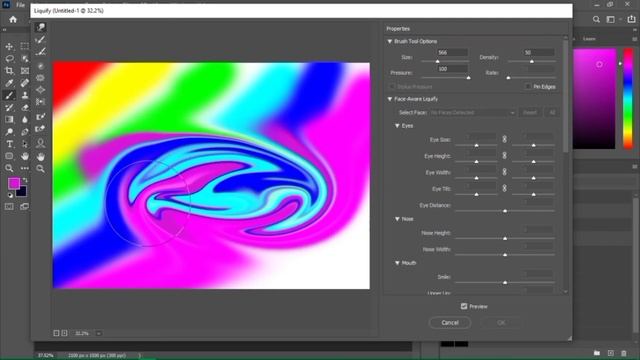Open the File menu
Screen dimensions: 640x360
click(x=20, y=5)
